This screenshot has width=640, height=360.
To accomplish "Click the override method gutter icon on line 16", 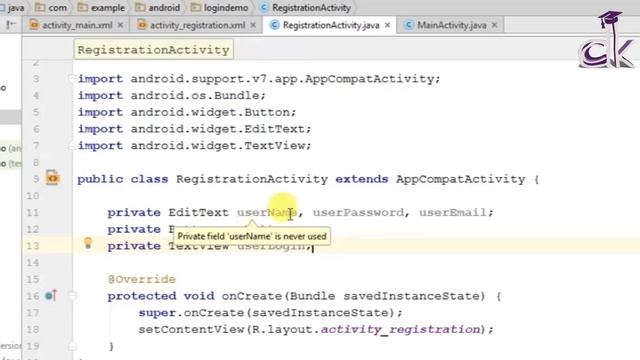I will [51, 295].
